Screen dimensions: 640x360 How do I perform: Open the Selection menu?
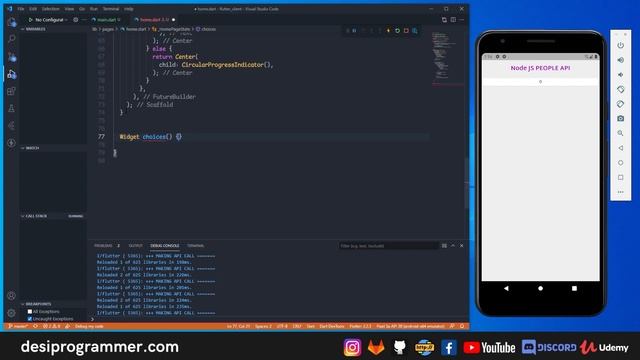51,9
